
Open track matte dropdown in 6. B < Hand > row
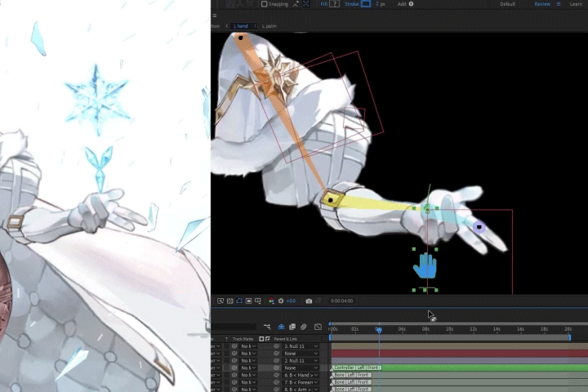[x=248, y=375]
